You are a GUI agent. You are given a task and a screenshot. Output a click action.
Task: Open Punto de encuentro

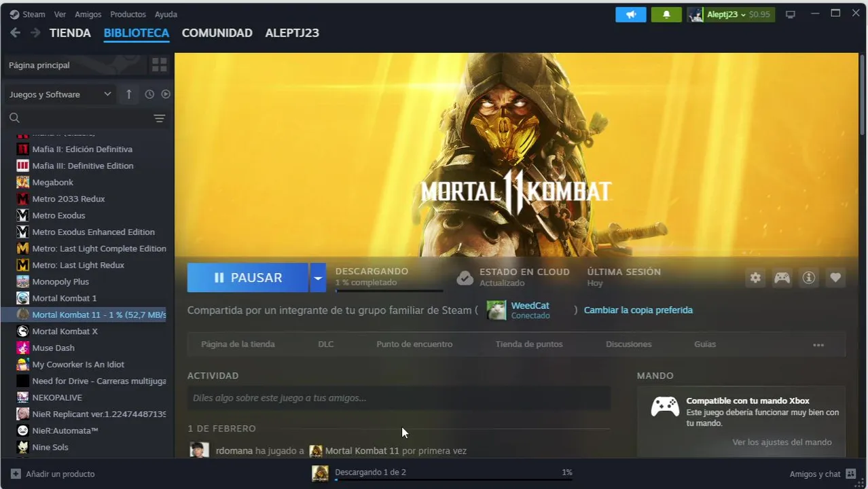coord(414,344)
